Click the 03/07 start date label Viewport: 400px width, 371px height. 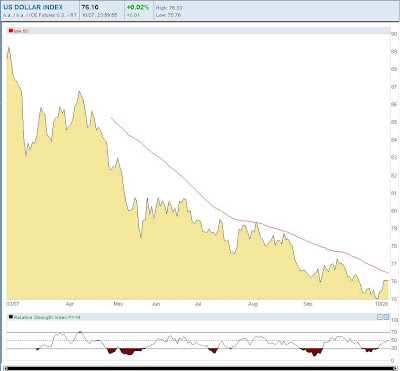13,304
